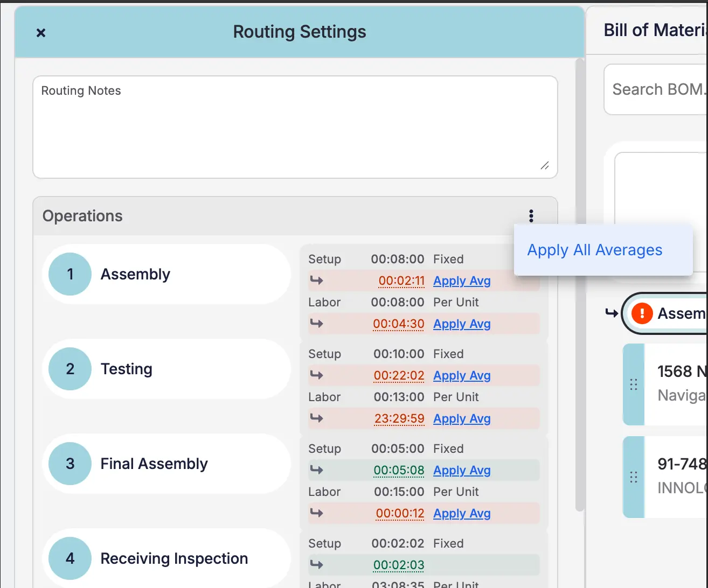Image resolution: width=708 pixels, height=588 pixels.
Task: Apply average for Assembly setup time
Action: coord(462,281)
